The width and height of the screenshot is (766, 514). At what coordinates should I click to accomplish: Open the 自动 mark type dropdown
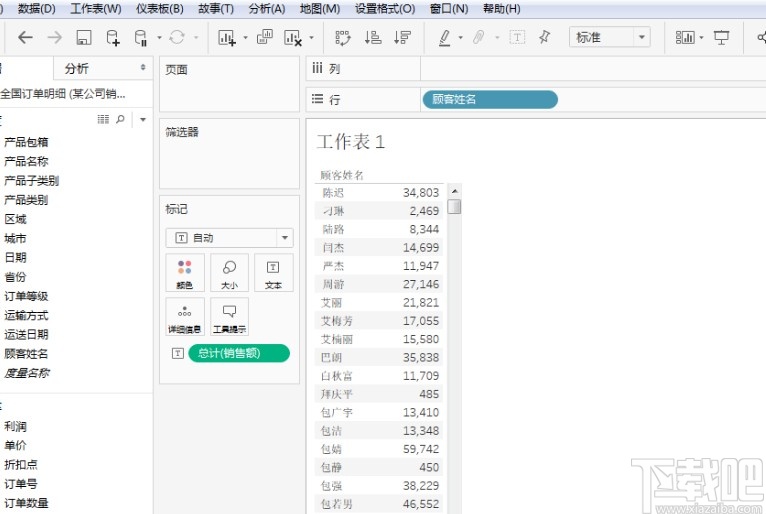[x=284, y=238]
